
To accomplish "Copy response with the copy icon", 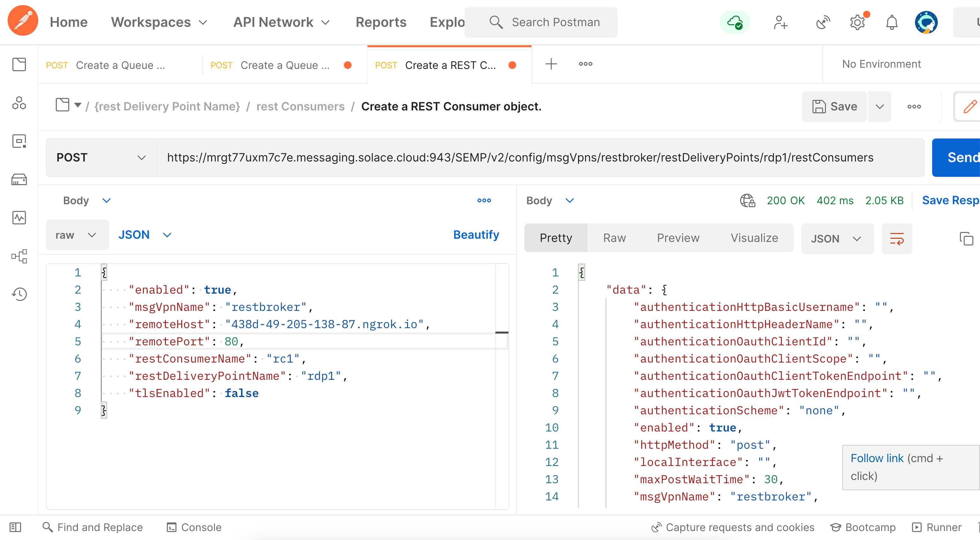I will point(966,239).
